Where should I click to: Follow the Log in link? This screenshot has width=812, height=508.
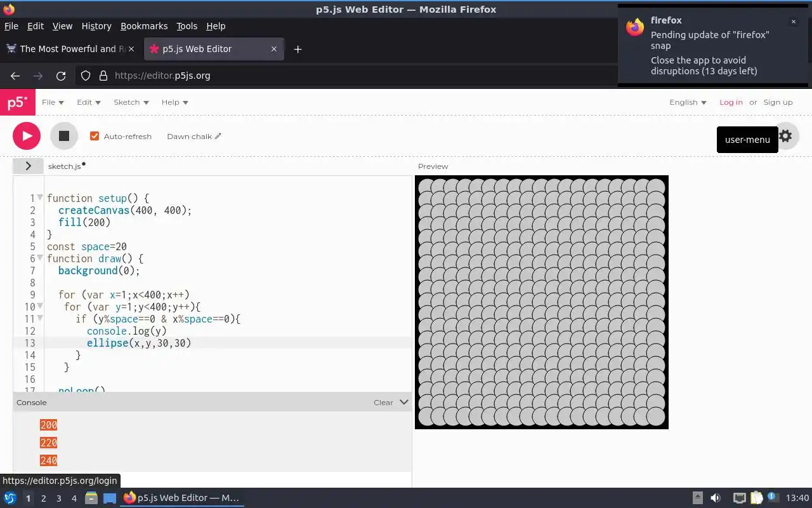click(731, 102)
